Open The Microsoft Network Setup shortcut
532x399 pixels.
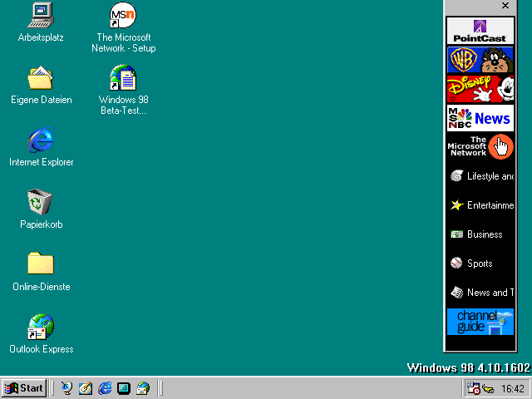click(123, 16)
